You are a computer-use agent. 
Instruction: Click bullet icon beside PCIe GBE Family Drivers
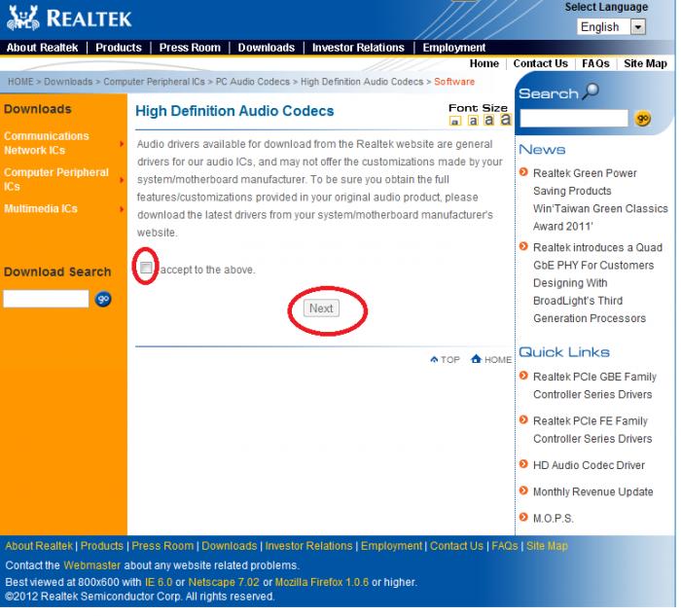(x=523, y=376)
